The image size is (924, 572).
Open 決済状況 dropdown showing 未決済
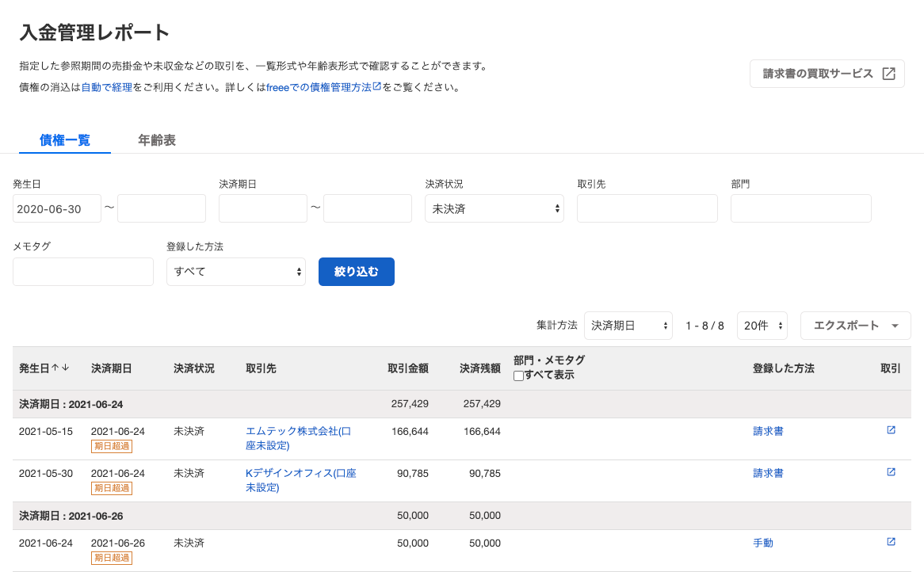coord(494,208)
